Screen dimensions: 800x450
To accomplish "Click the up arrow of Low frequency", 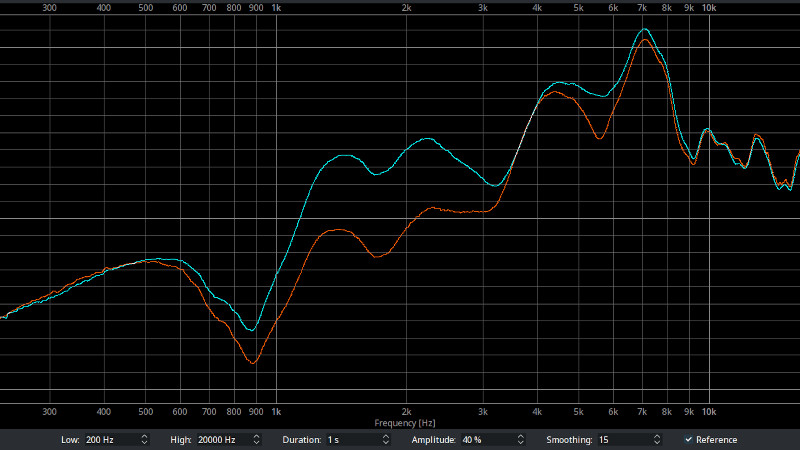I will click(145, 437).
